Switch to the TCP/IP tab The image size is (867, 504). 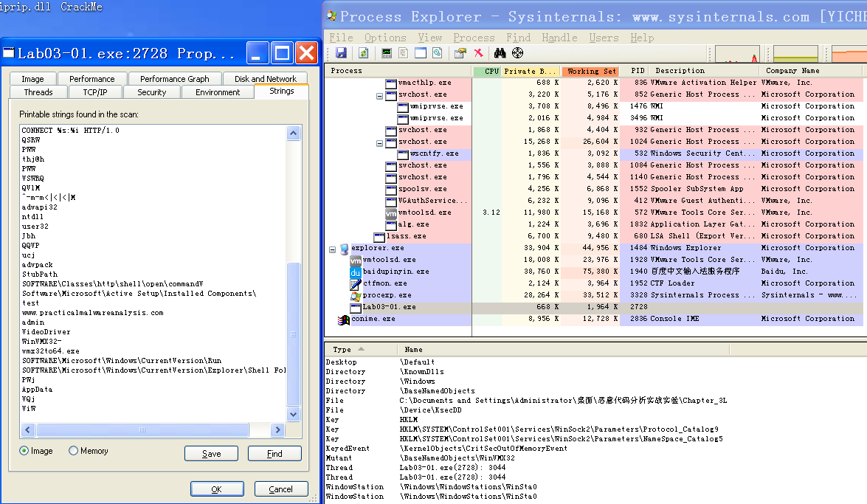point(95,92)
